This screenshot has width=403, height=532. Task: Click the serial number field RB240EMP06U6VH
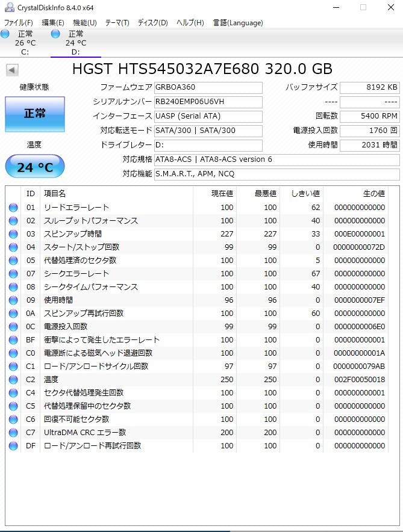tap(208, 102)
